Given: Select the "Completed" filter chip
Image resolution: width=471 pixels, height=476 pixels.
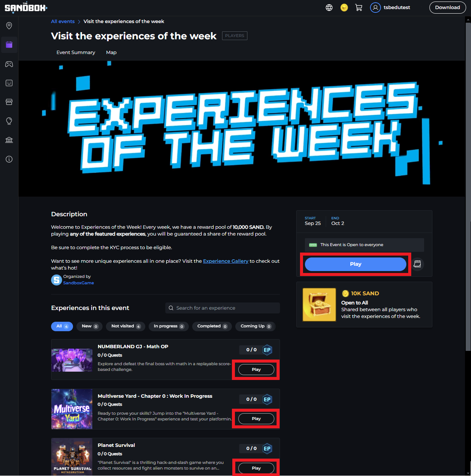Looking at the screenshot, I should click(x=212, y=326).
